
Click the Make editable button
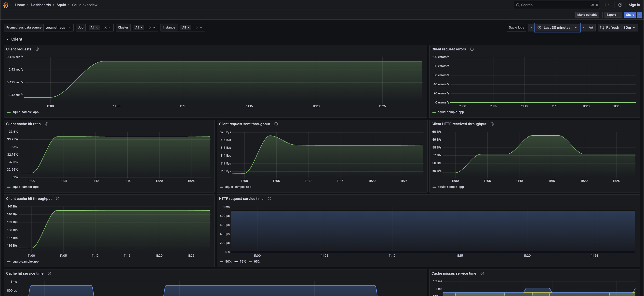587,15
